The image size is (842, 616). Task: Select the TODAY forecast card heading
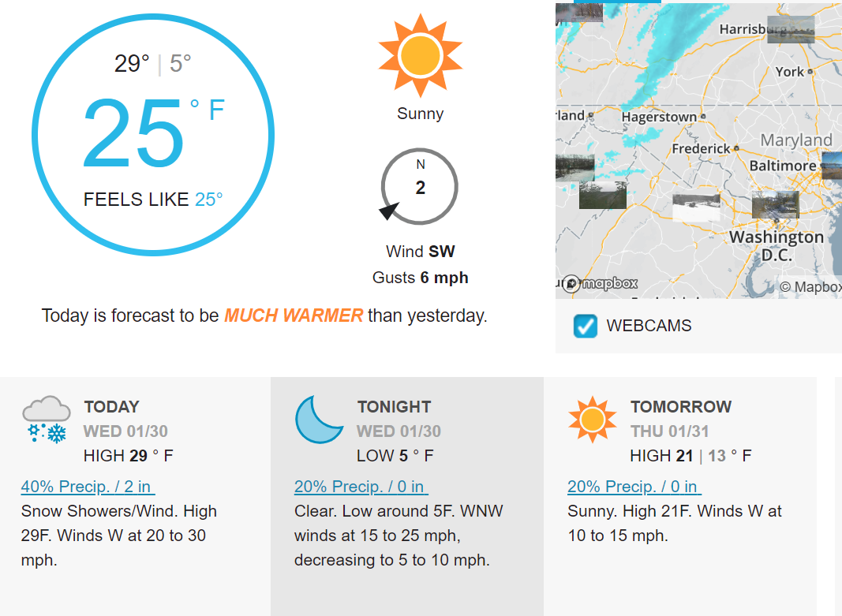point(112,407)
